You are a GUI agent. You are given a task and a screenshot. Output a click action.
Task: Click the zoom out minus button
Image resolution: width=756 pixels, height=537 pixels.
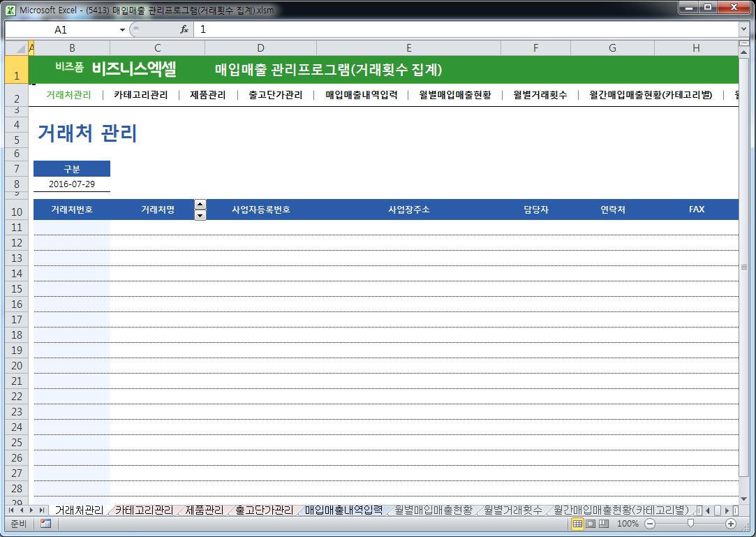click(x=650, y=524)
